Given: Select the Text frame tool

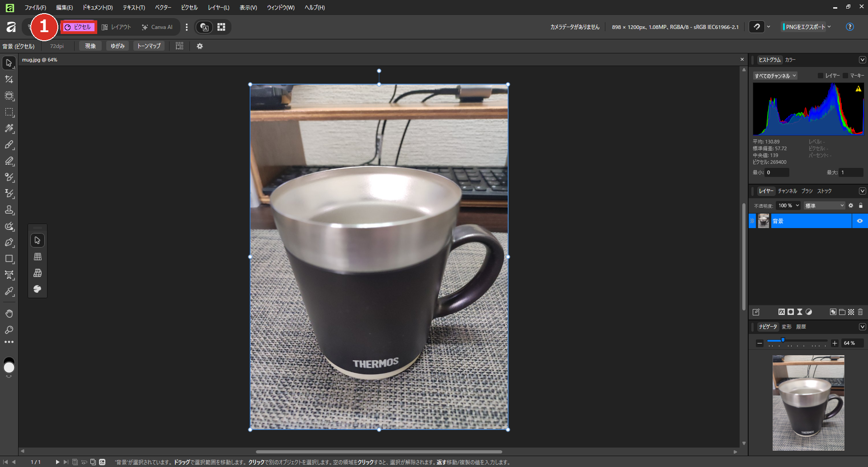Looking at the screenshot, I should 9,275.
